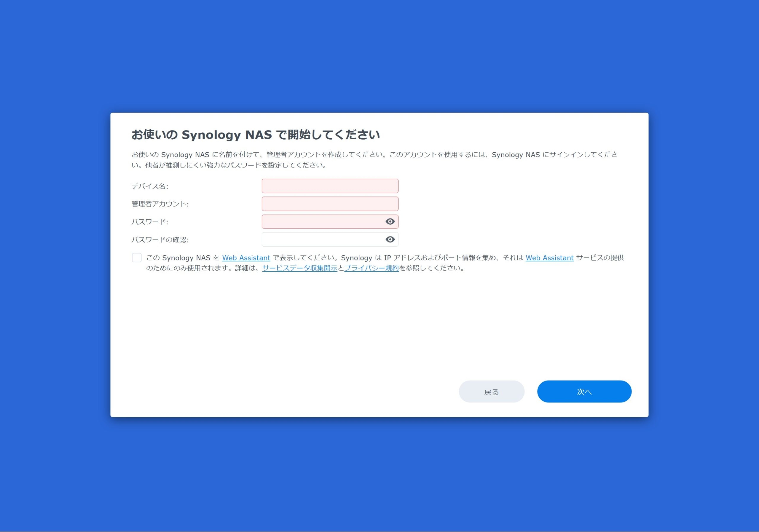Open the プライバシー規約 link

pos(371,268)
